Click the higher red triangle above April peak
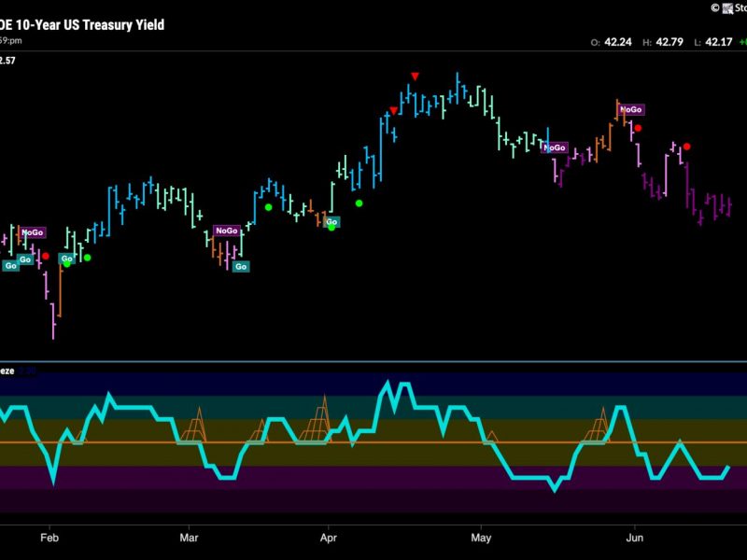This screenshot has height=560, width=747. coord(415,77)
